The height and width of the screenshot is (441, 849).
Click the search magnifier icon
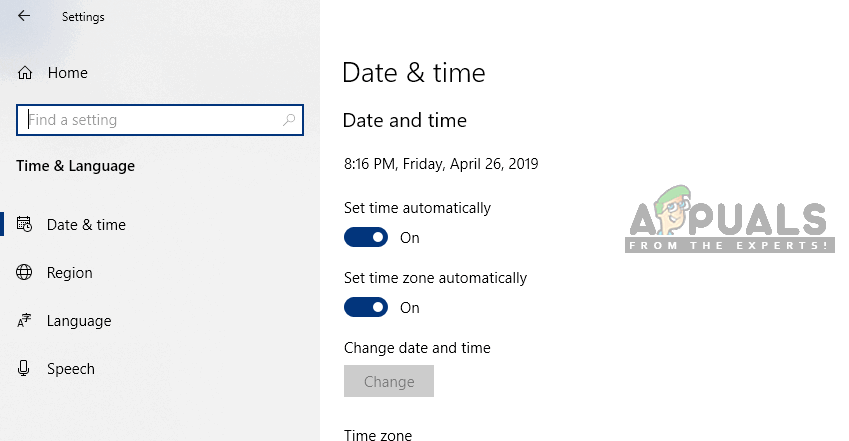coord(289,120)
